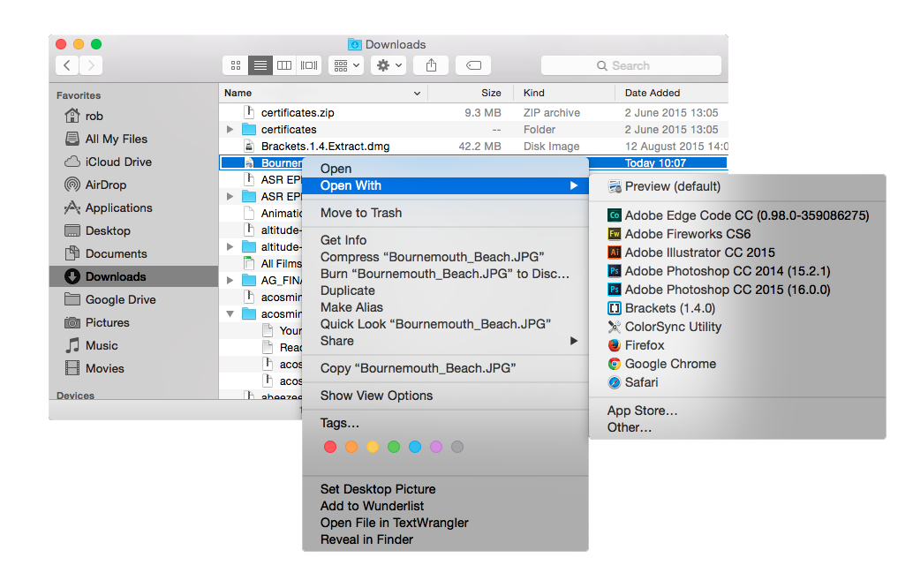Expand the certificates folder
Viewport: 913px width, 588px height.
pos(230,129)
